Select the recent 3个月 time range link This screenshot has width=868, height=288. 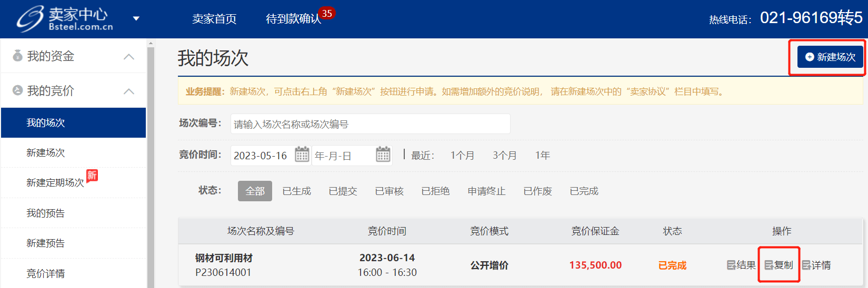pyautogui.click(x=504, y=156)
